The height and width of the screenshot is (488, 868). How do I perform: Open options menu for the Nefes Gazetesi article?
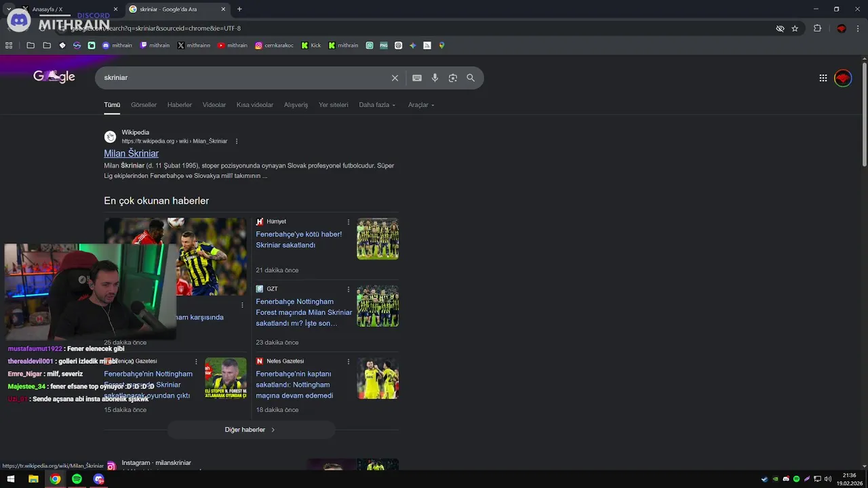click(349, 361)
